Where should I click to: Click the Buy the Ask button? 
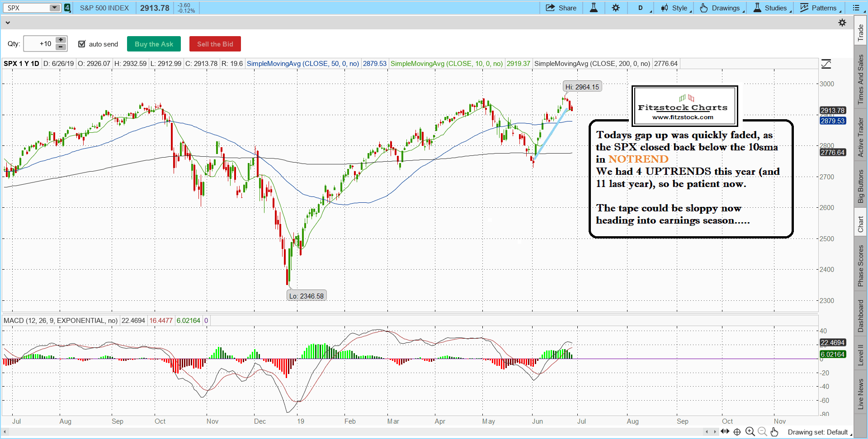tap(154, 44)
